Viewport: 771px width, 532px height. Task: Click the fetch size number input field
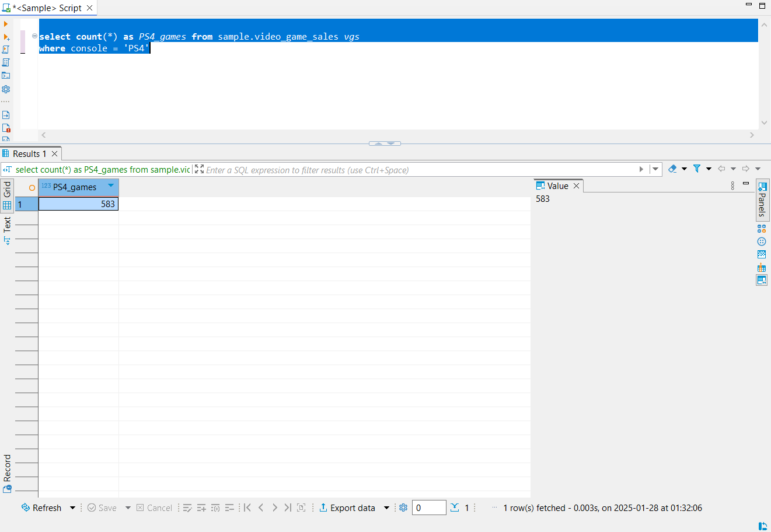[x=429, y=508]
